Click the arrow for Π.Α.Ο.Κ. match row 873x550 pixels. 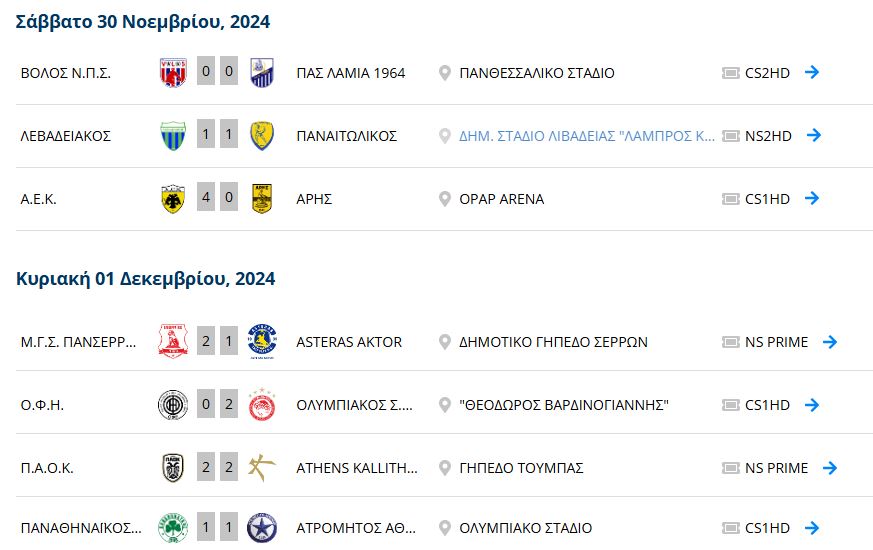coord(830,468)
